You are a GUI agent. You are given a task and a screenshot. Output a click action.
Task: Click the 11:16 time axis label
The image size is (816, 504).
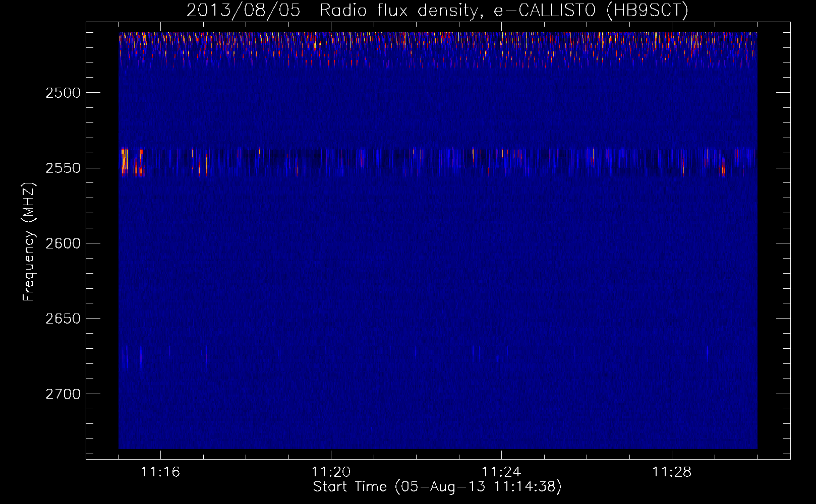click(160, 472)
